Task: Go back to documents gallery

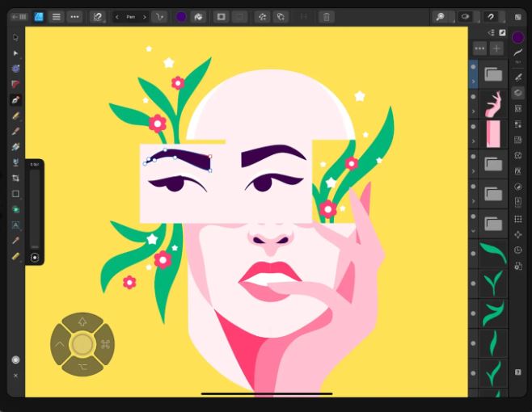Action: pos(19,17)
